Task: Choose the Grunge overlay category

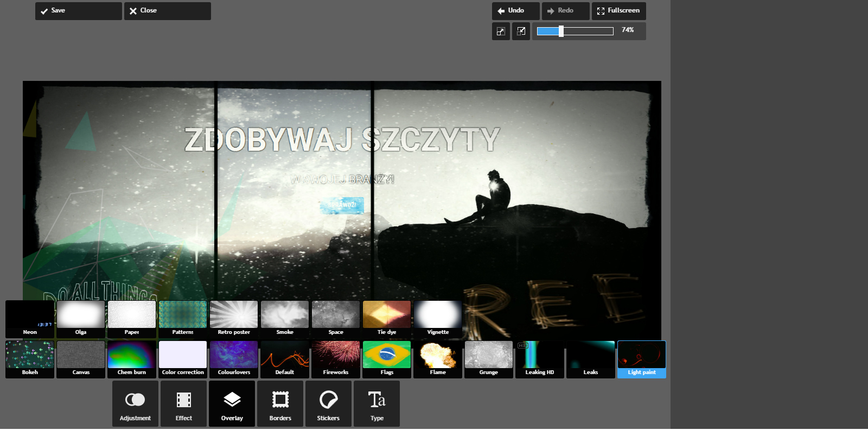Action: pyautogui.click(x=489, y=359)
